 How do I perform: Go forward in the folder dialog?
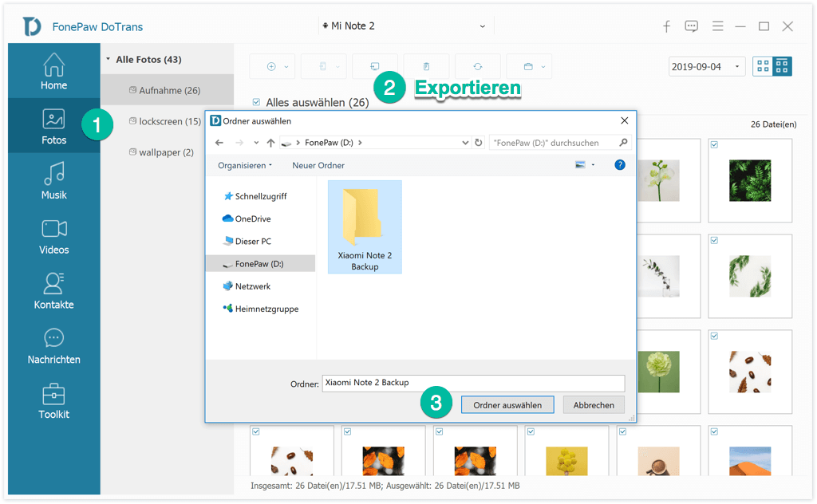pyautogui.click(x=239, y=143)
